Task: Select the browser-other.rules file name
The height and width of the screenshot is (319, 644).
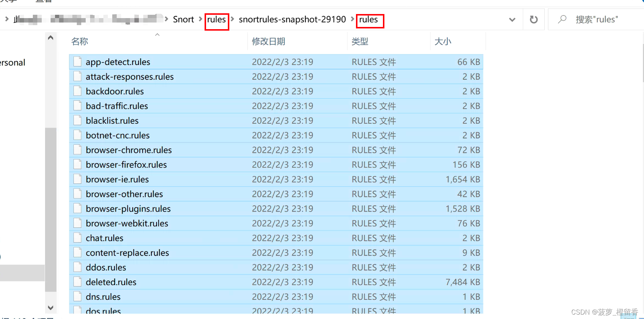Action: pyautogui.click(x=124, y=194)
